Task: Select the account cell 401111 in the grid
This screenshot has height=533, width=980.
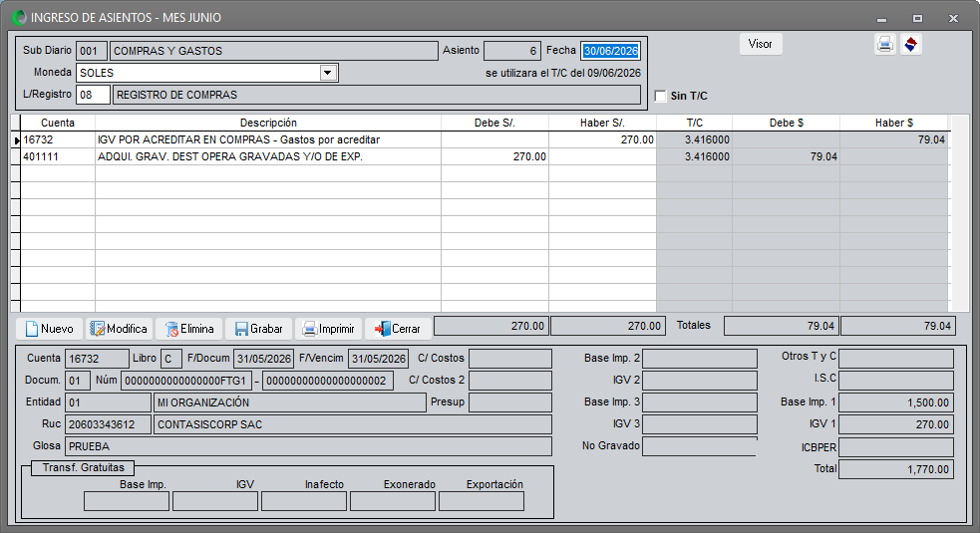Action: click(x=58, y=156)
